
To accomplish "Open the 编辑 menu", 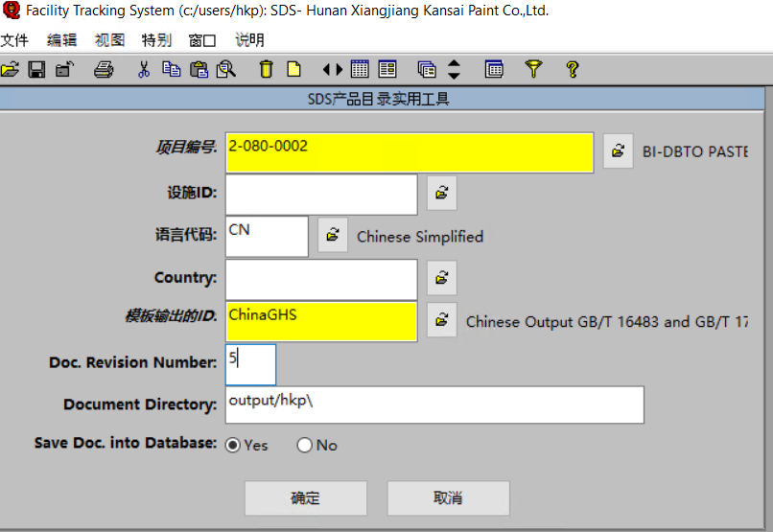I will 61,40.
